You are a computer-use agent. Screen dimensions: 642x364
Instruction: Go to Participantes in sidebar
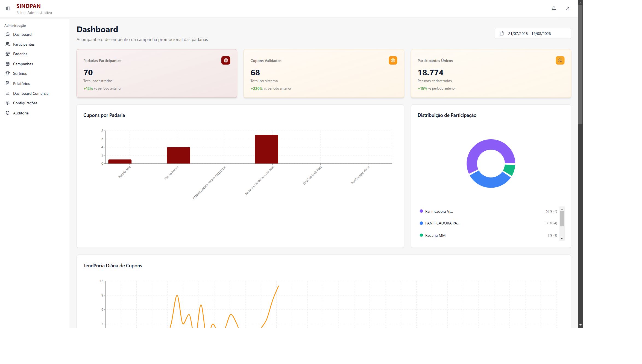(x=35, y=44)
